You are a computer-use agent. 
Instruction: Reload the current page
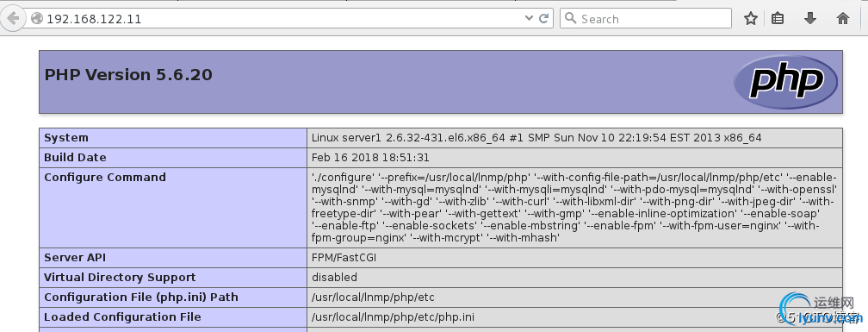[x=544, y=18]
